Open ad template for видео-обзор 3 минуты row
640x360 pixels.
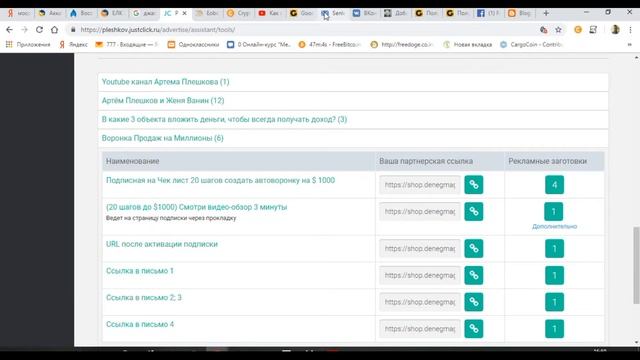(x=553, y=211)
